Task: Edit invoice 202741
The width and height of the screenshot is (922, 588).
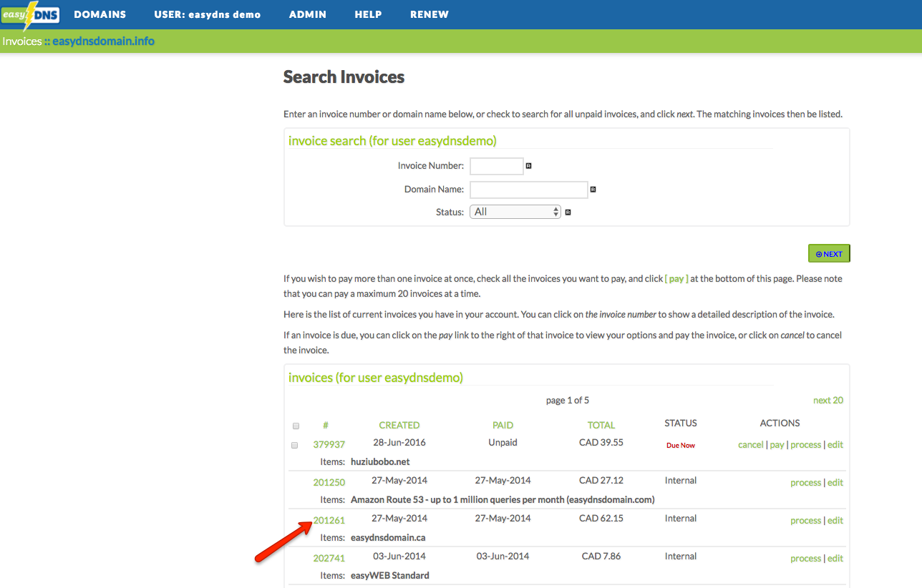Action: pyautogui.click(x=835, y=558)
